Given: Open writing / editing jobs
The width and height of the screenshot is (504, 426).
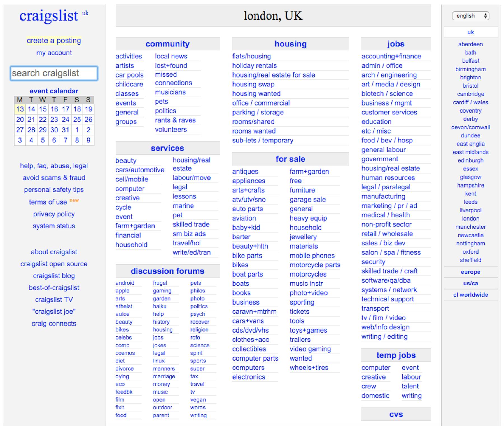Looking at the screenshot, I should pos(384,337).
